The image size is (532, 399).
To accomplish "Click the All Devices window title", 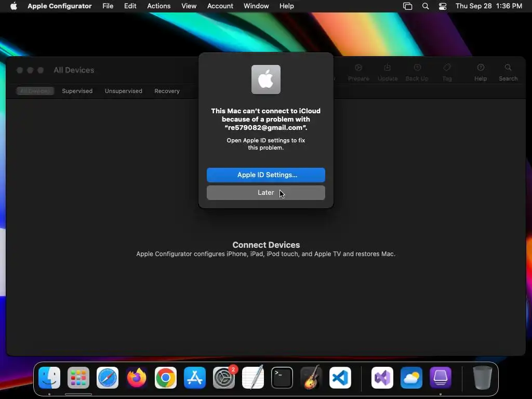I will [74, 70].
